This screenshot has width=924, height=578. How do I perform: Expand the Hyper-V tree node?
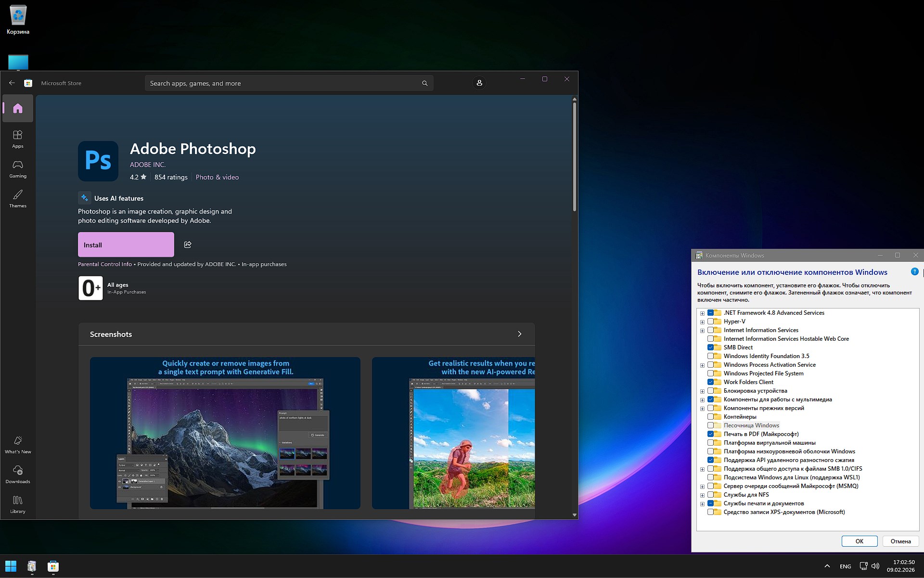pyautogui.click(x=703, y=321)
